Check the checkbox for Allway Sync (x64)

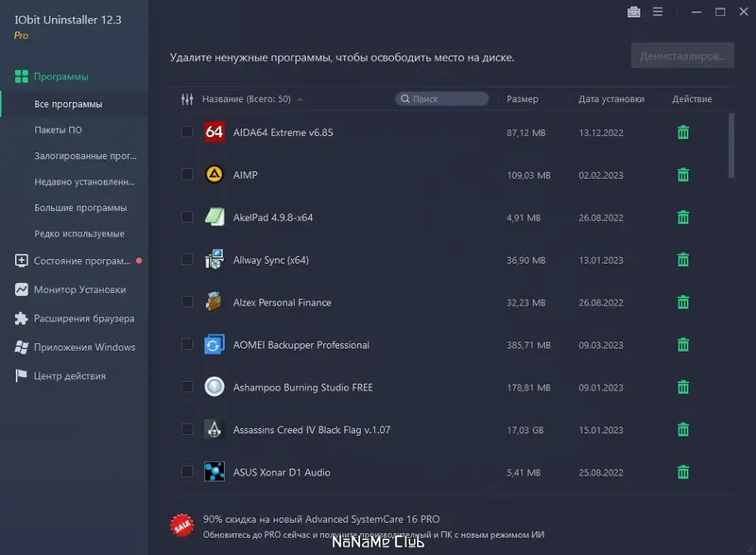click(186, 260)
